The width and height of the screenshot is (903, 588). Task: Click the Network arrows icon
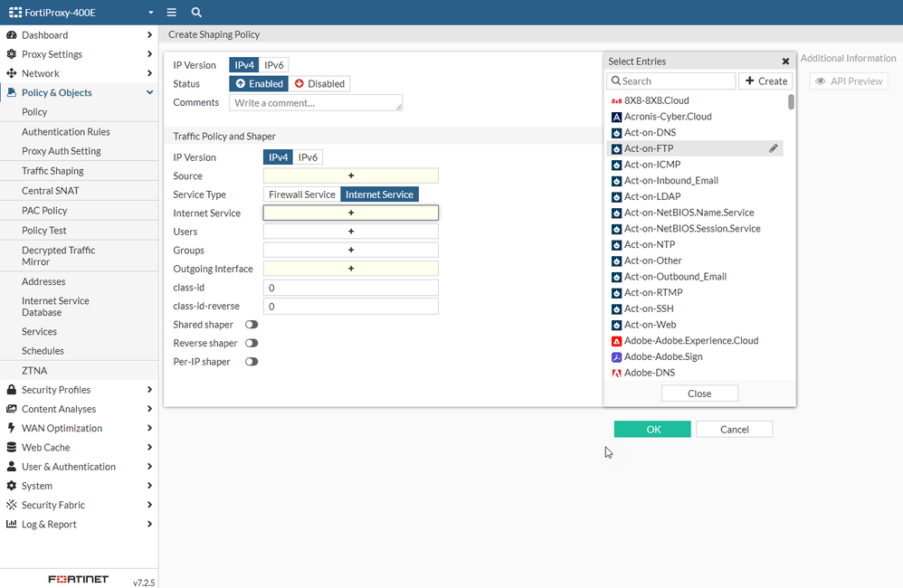[11, 73]
